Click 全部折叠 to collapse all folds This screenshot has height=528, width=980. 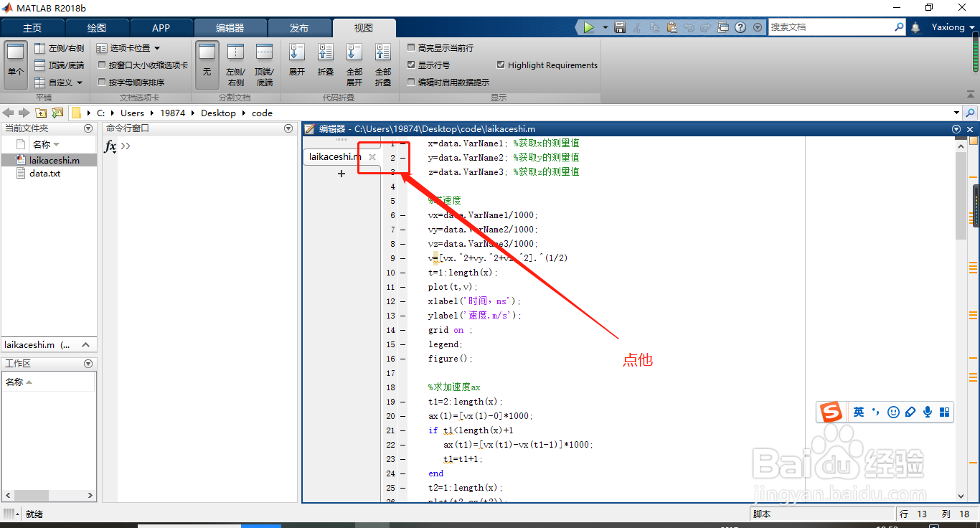(383, 65)
